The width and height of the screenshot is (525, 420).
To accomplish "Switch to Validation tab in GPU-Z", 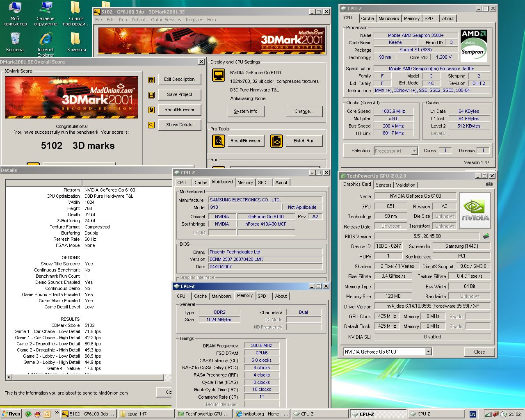I will [406, 185].
